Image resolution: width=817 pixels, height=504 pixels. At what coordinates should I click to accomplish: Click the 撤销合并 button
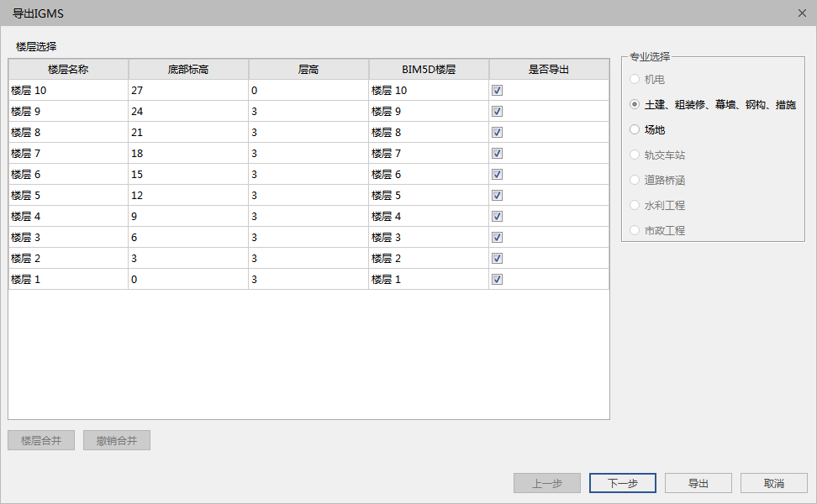click(x=117, y=440)
